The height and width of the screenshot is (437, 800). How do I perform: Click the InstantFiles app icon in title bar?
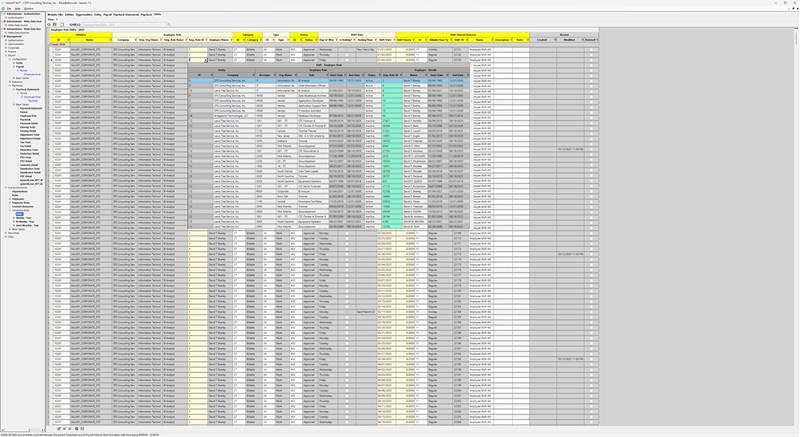[x=4, y=3]
